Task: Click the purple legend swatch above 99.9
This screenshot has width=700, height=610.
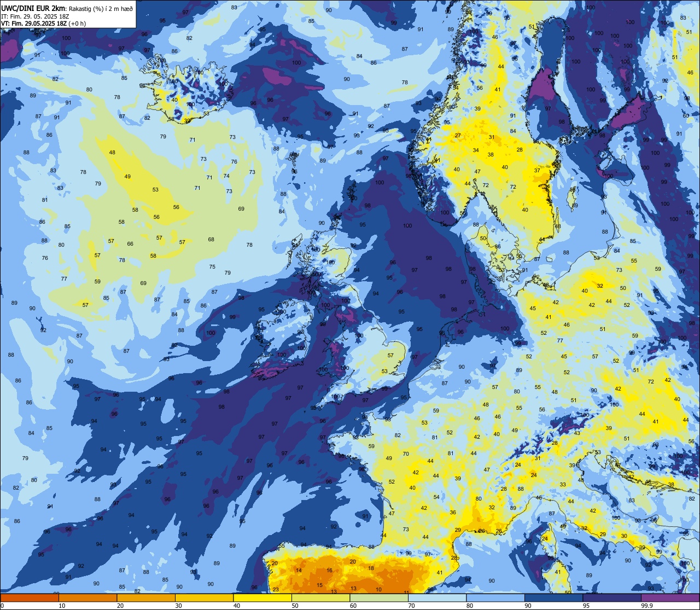Action: pos(670,597)
